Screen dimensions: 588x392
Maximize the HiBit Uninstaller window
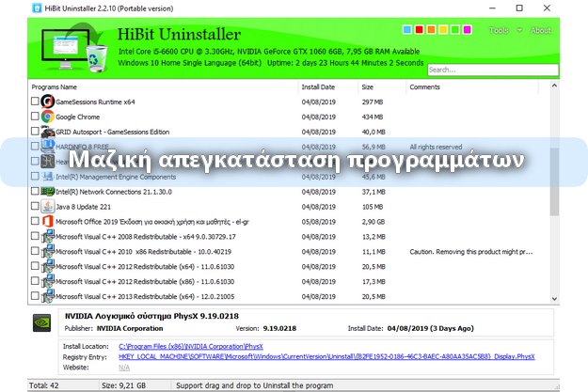[519, 8]
